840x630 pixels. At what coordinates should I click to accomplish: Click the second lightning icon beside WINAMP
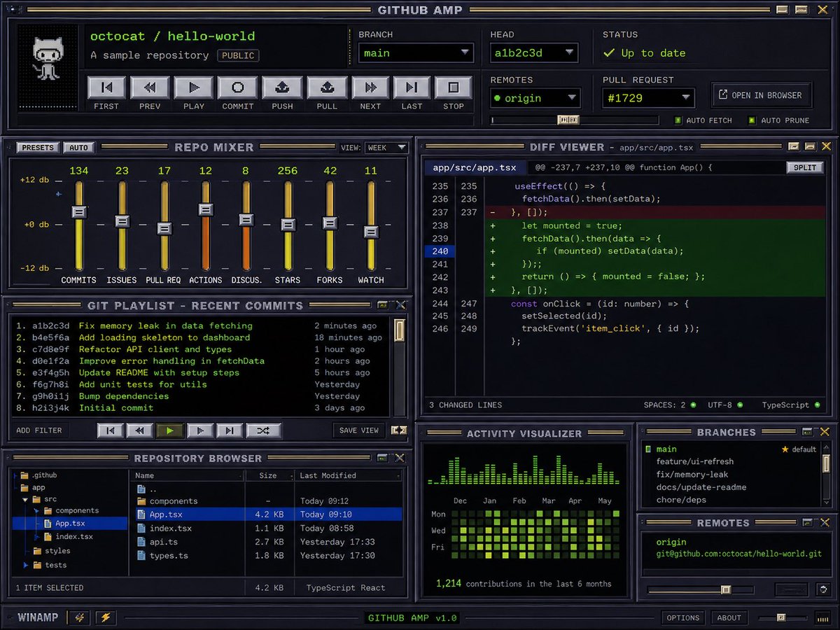point(106,617)
